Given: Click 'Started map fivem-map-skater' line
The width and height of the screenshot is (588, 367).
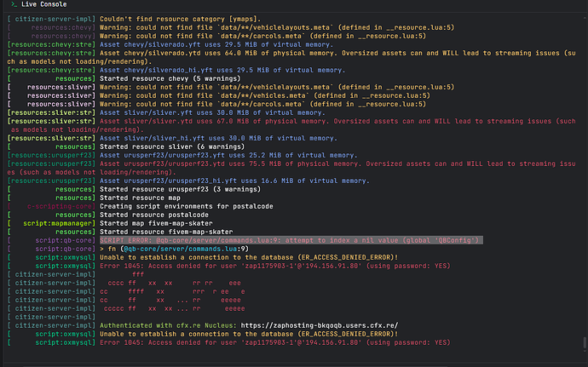Looking at the screenshot, I should click(156, 223).
